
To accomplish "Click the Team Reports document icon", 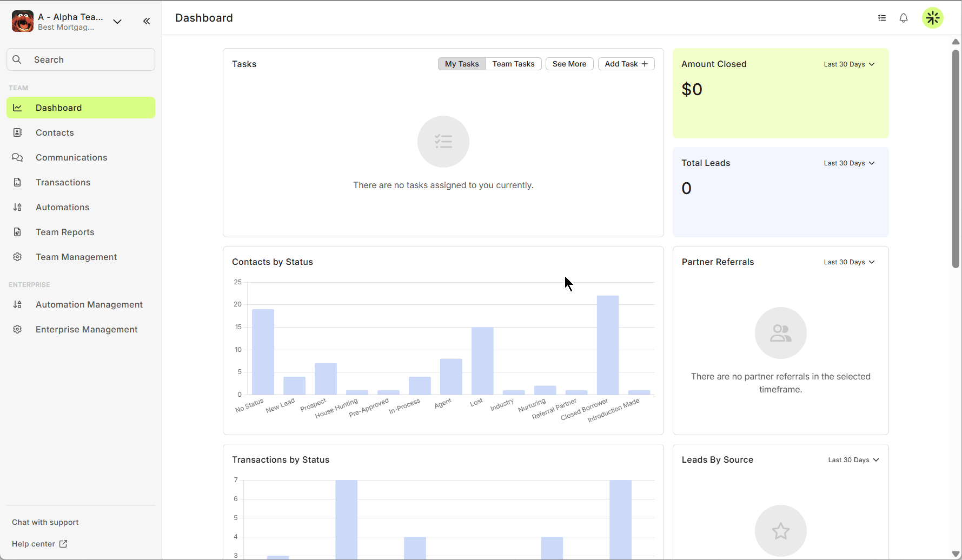I will pyautogui.click(x=17, y=232).
